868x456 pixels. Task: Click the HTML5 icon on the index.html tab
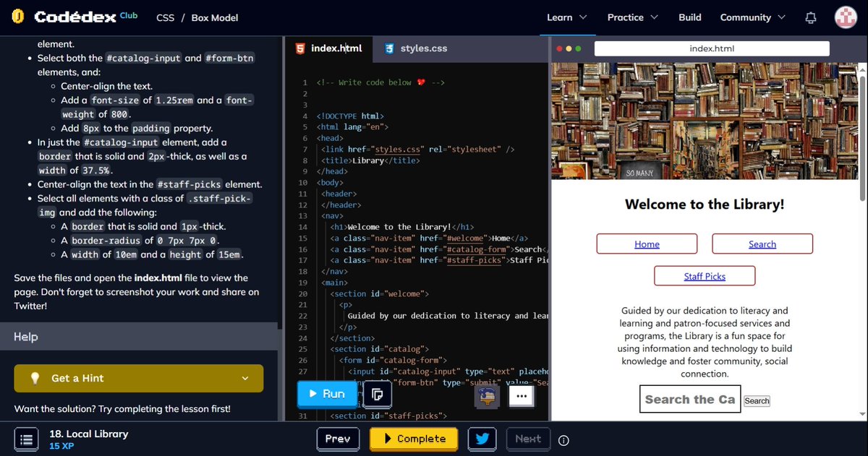tap(302, 48)
